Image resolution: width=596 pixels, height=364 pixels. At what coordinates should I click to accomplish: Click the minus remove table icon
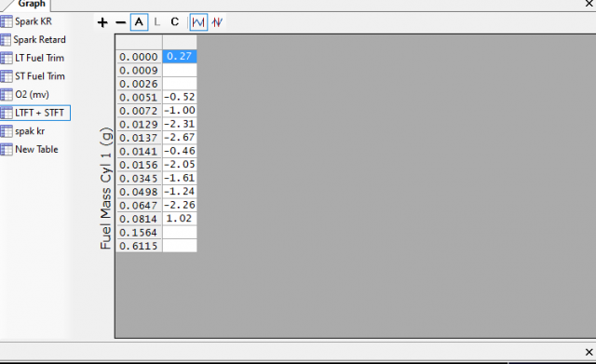pos(120,22)
